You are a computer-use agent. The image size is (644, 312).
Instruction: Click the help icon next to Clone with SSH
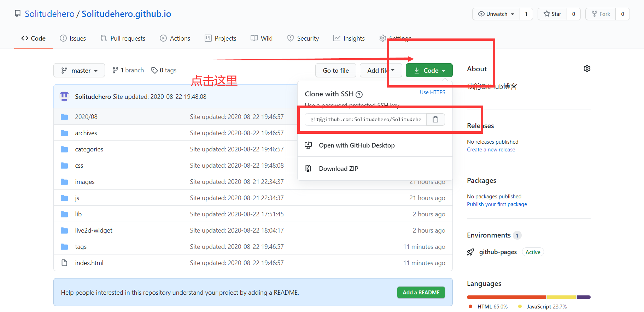click(x=359, y=95)
